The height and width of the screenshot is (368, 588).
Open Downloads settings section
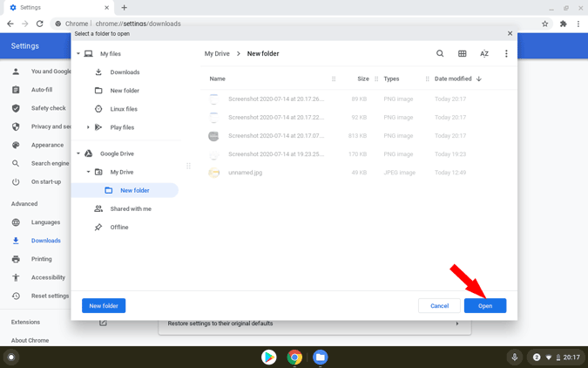pos(46,241)
